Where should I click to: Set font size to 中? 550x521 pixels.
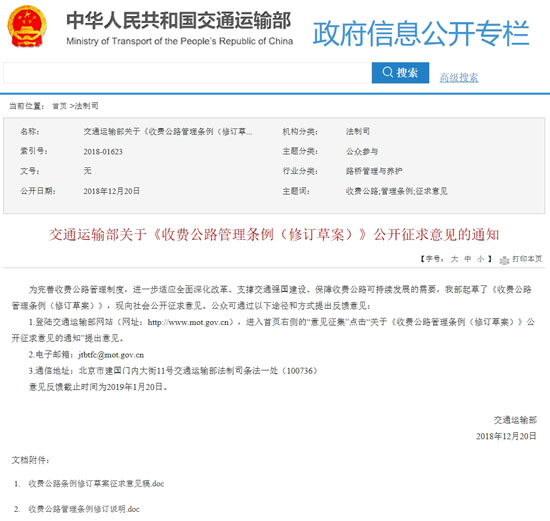coord(468,259)
